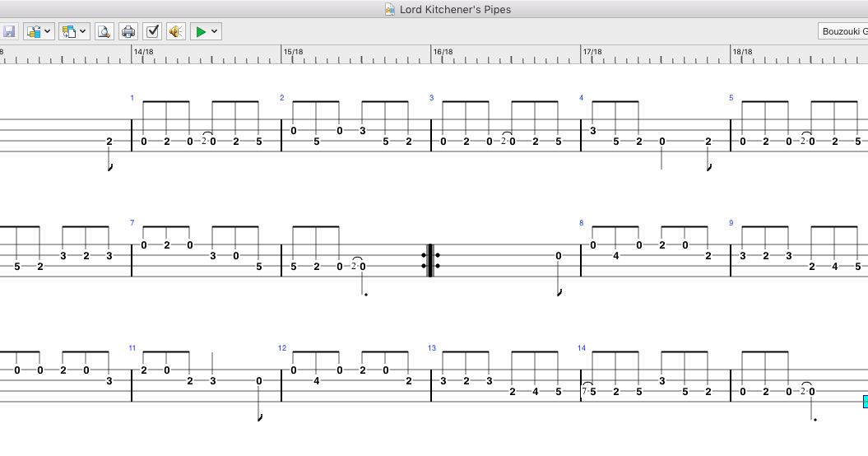Screen dimensions: 868x456
Task: Click the export file icon in toolbar
Action: [69, 31]
